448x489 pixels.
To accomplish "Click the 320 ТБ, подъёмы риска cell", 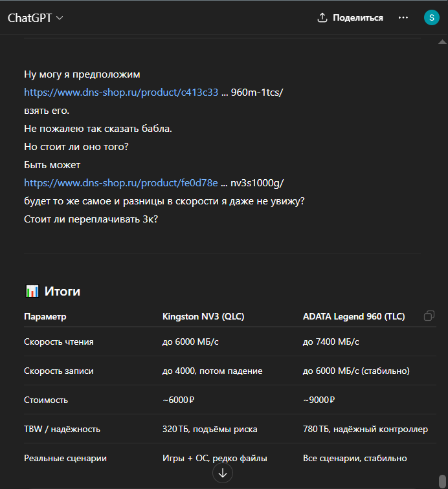I will (x=210, y=429).
